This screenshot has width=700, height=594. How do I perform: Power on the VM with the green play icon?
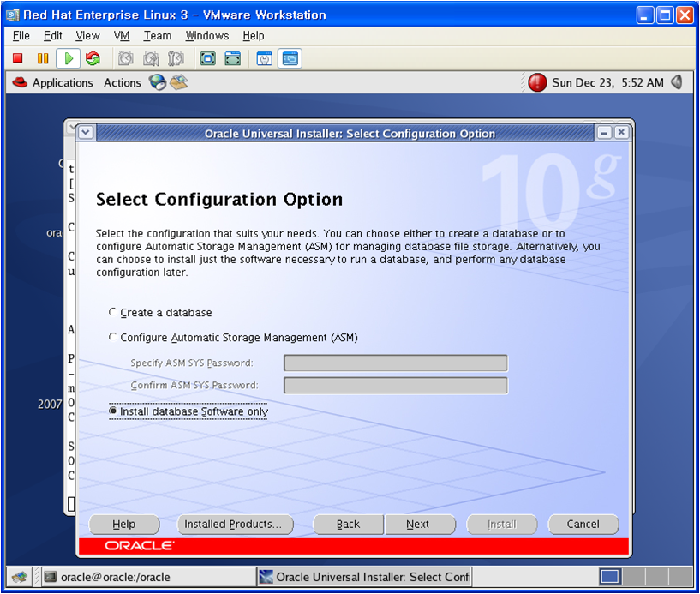click(x=69, y=58)
